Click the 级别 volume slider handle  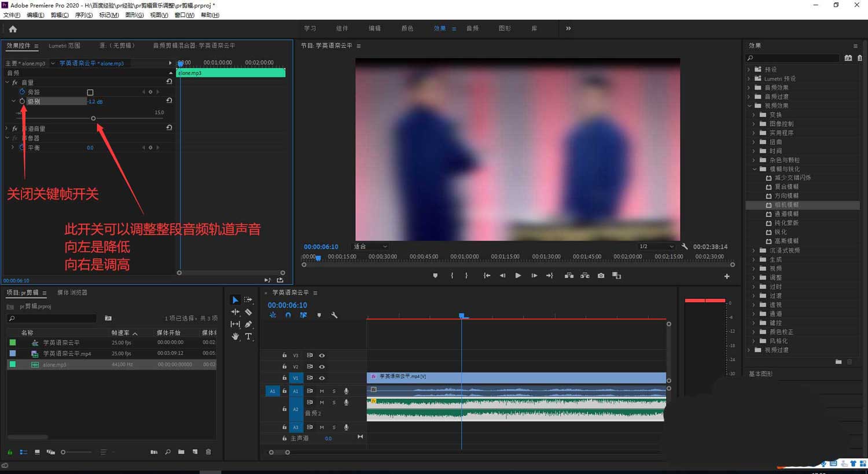(93, 119)
